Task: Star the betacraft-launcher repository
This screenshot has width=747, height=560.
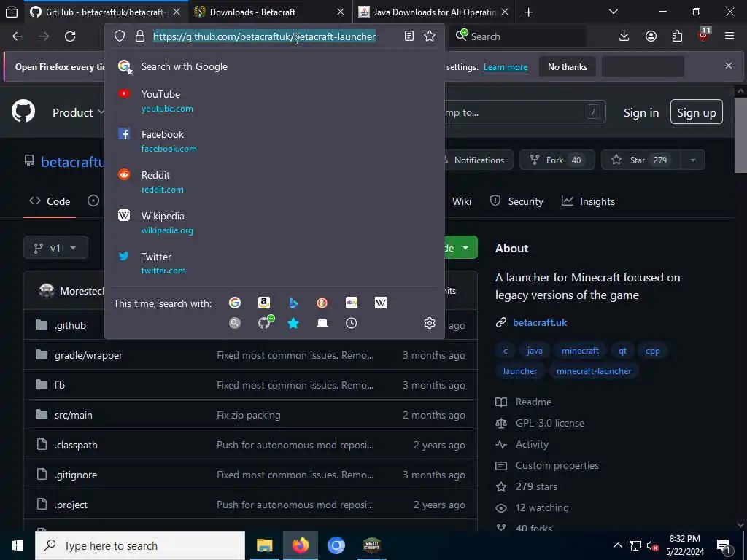Action: (x=641, y=160)
